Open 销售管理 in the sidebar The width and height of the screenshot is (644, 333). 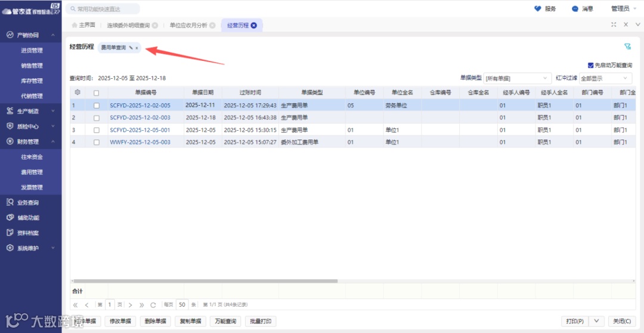click(x=32, y=66)
